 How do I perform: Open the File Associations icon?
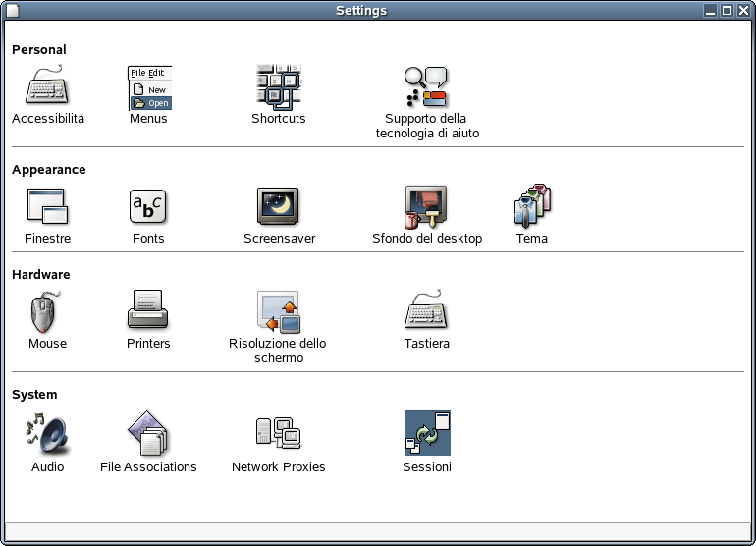point(148,433)
